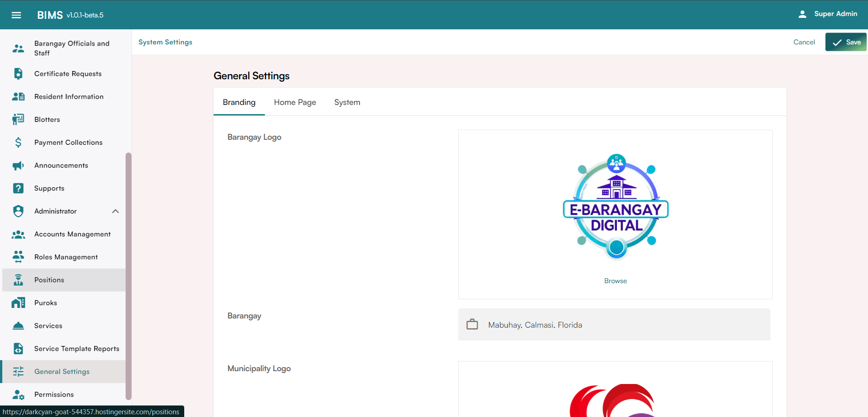This screenshot has height=417, width=868.
Task: Collapse the Administrator menu section
Action: pyautogui.click(x=115, y=211)
